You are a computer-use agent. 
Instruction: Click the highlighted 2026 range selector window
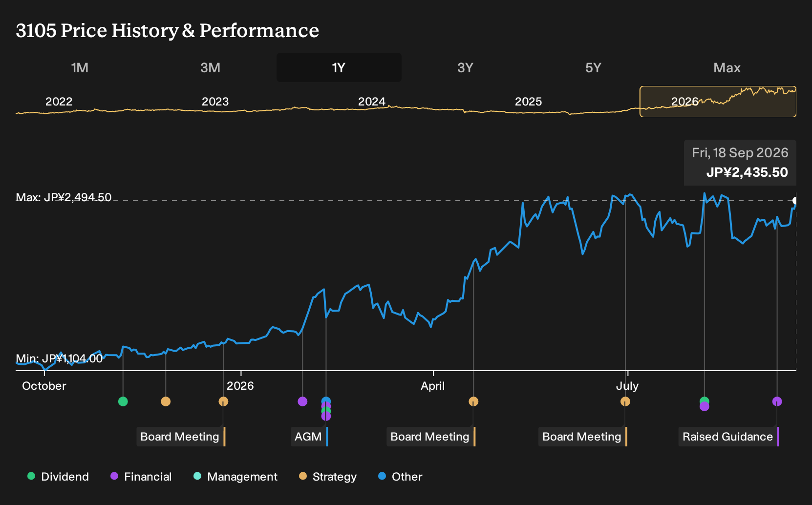(718, 102)
